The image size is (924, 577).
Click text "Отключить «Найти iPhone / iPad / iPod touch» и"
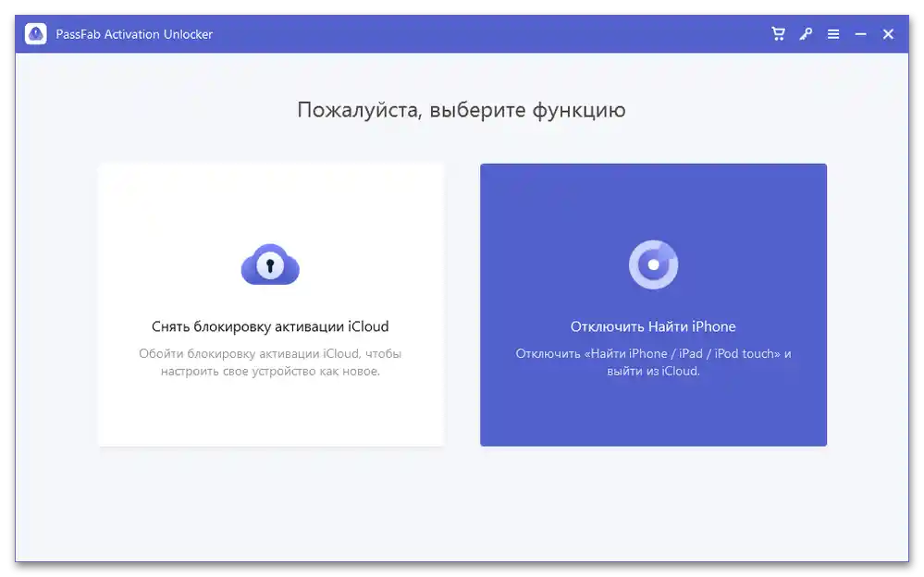653,353
